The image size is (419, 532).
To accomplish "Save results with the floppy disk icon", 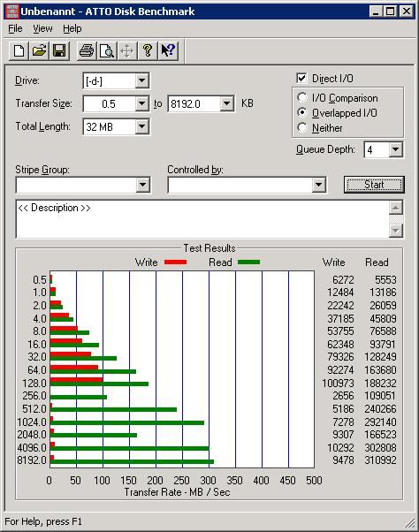I will pyautogui.click(x=59, y=51).
